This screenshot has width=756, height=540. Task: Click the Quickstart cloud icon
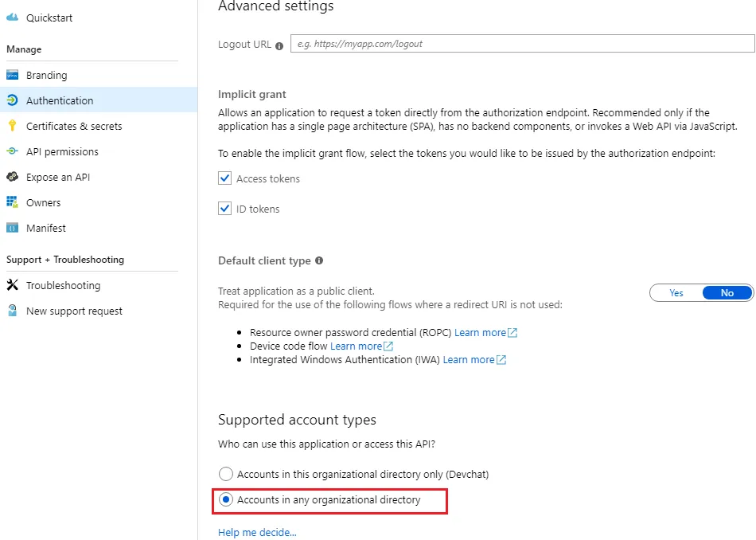coord(12,18)
